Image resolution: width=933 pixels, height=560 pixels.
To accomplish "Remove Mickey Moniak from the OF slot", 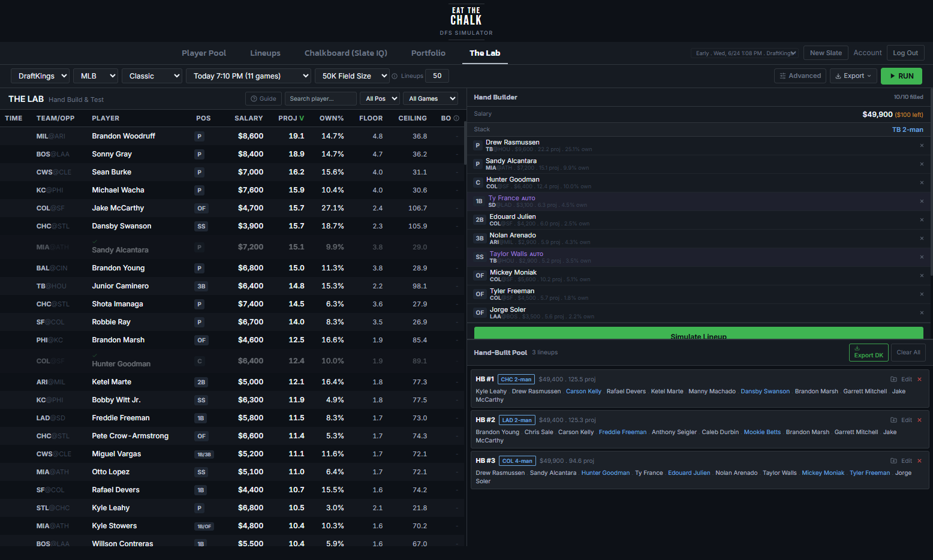I will click(x=922, y=276).
